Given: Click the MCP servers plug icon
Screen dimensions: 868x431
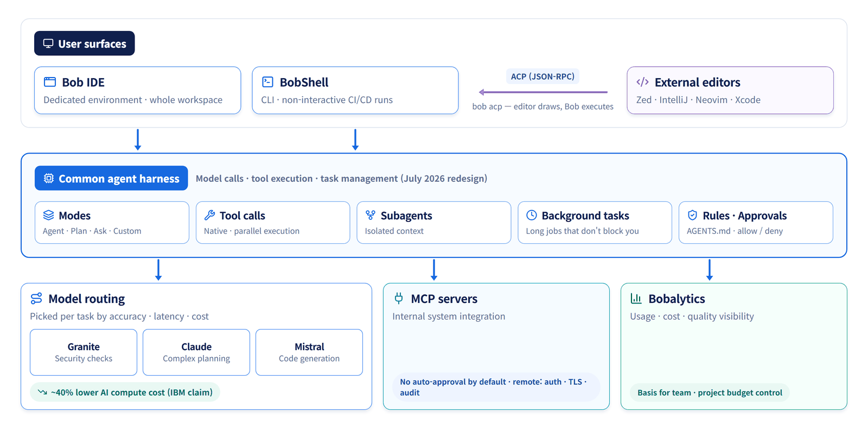Looking at the screenshot, I should click(399, 298).
